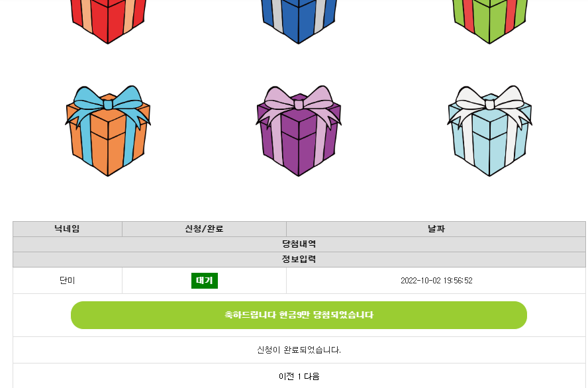Open the red gift box

(108, 21)
